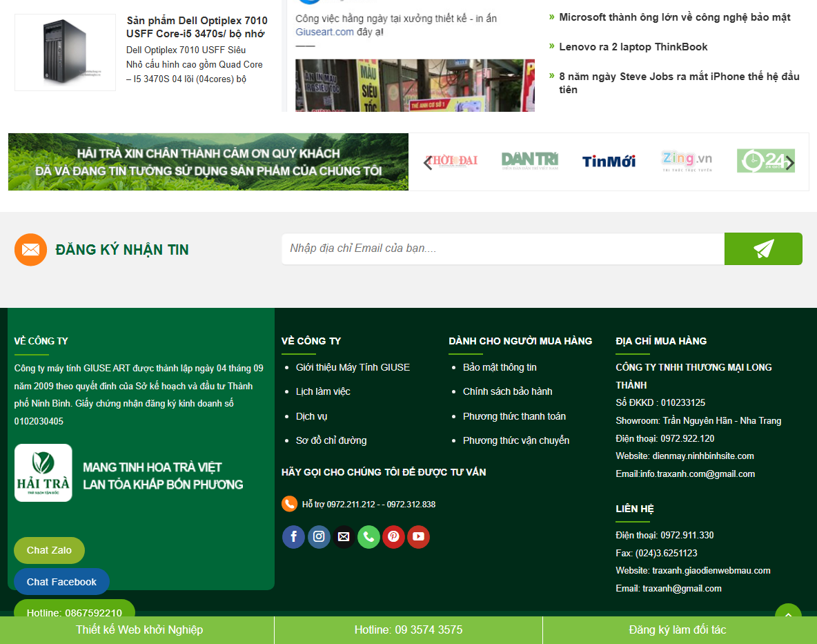Click the Dell Optiplex 7010 product thumbnail
Viewport: 817px width, 644px height.
(65, 52)
